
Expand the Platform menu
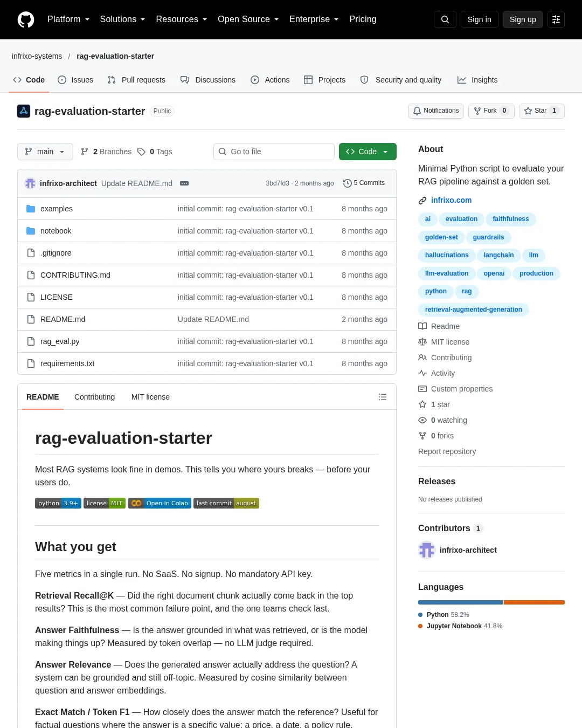point(68,19)
